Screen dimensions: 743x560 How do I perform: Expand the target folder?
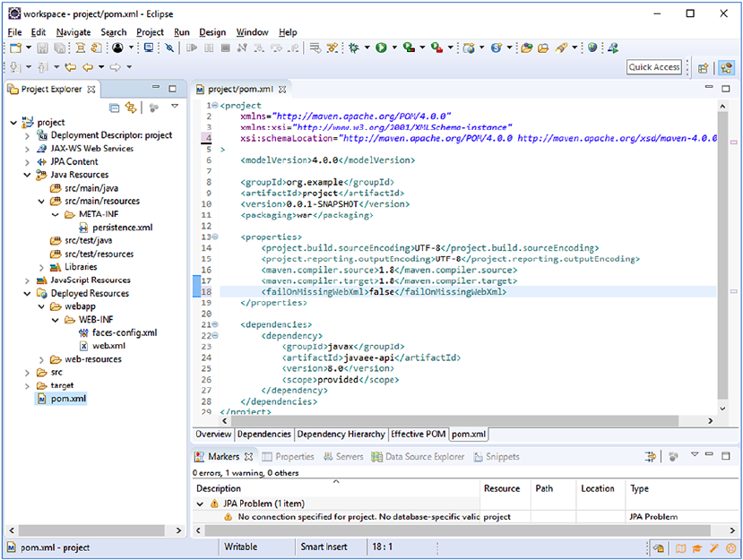pos(28,386)
